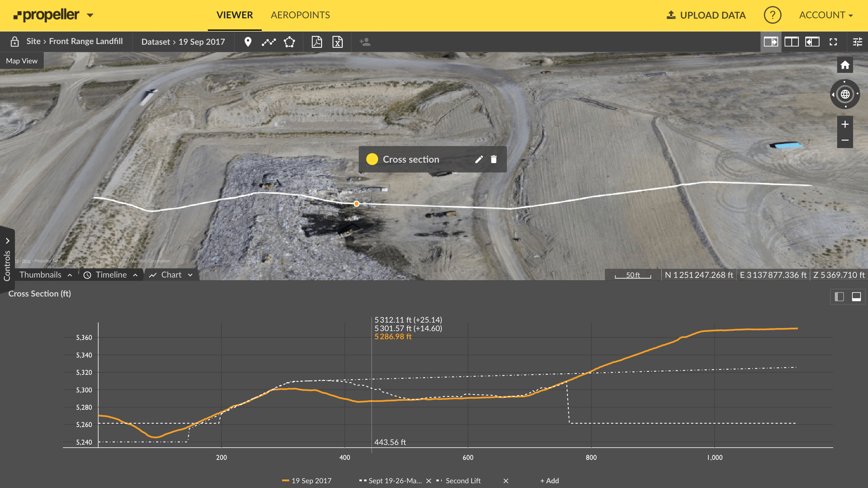The height and width of the screenshot is (488, 868).
Task: Open the display settings sliders icon
Action: coord(858,42)
